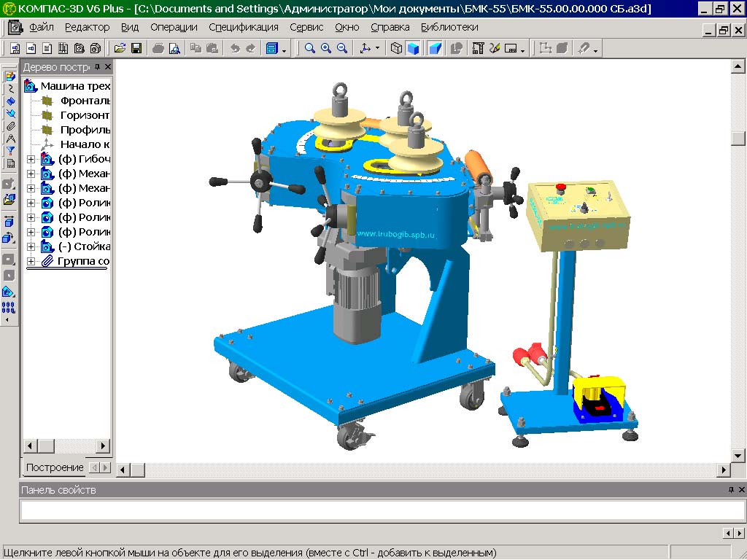Screen dimensions: 747x560
Task: Click the Open file folder icon
Action: click(120, 48)
